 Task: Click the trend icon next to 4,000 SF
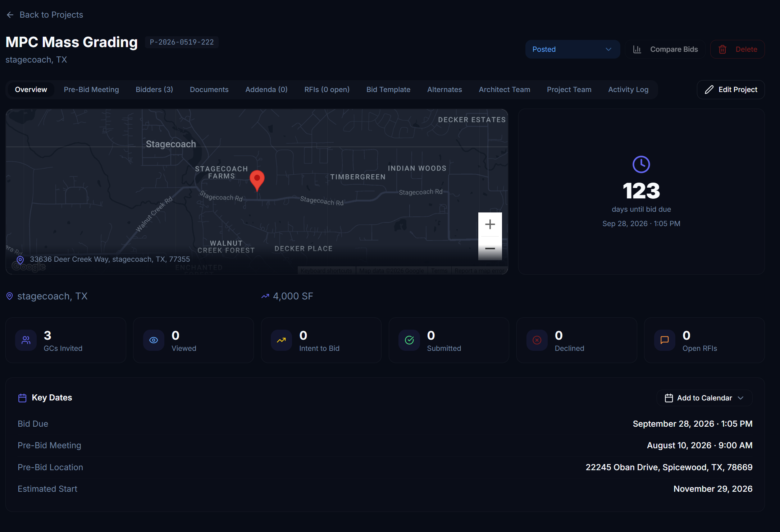coord(265,296)
